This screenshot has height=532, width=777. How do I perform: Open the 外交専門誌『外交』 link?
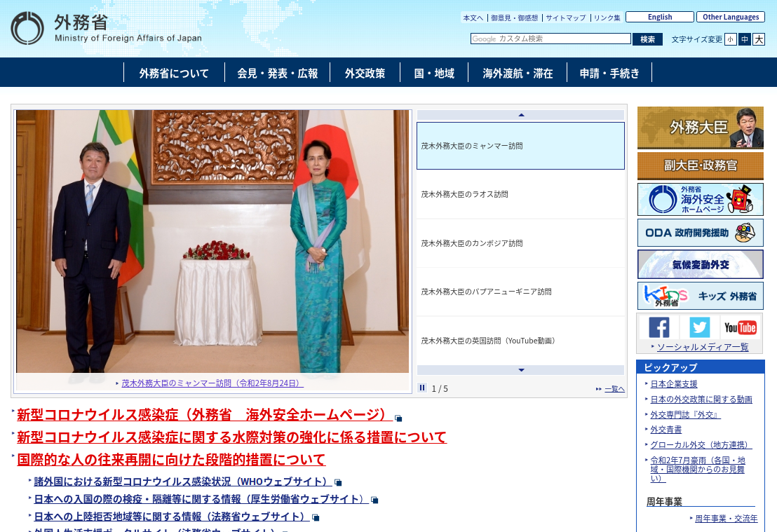tap(685, 415)
